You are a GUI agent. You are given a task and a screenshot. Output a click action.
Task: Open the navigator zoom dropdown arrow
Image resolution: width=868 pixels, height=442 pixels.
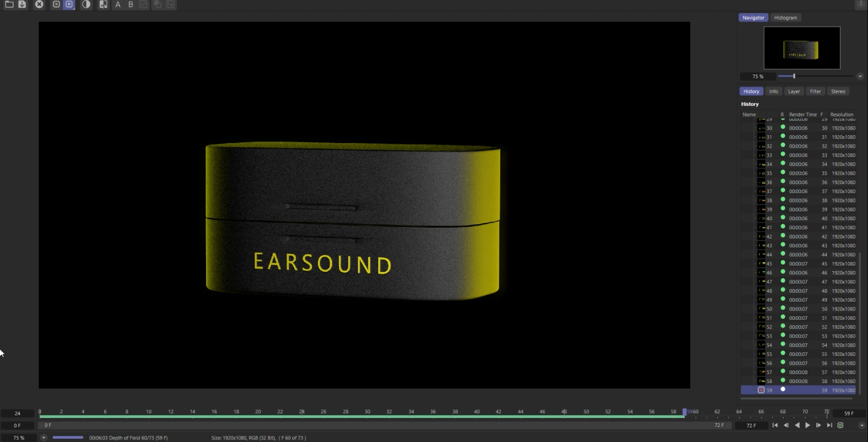(860, 76)
